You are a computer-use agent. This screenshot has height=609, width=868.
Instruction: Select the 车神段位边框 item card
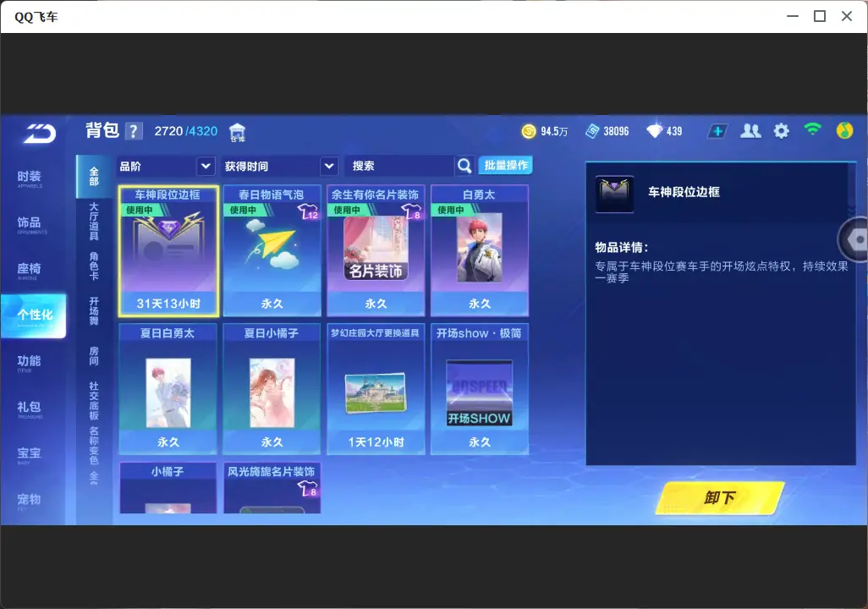click(168, 251)
